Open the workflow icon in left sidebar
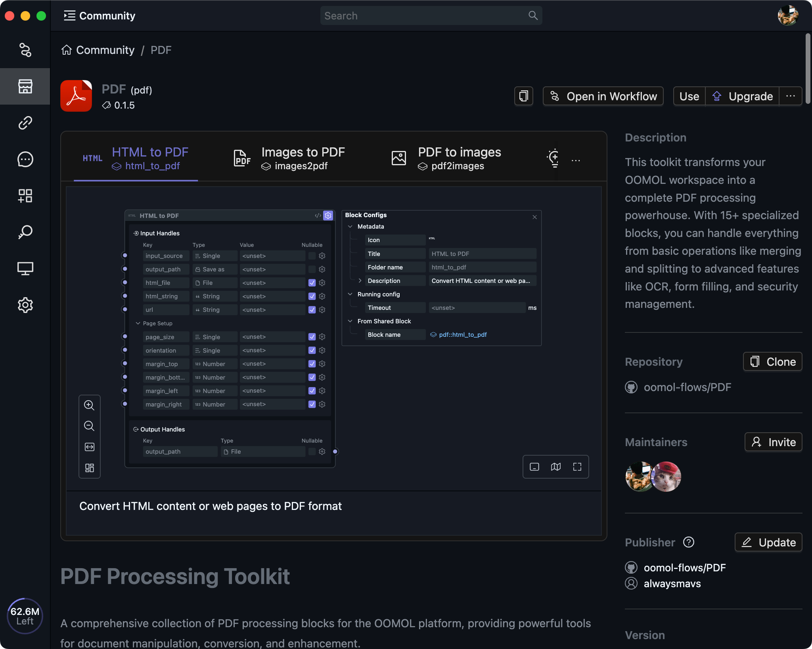This screenshot has width=812, height=649. pos(25,50)
